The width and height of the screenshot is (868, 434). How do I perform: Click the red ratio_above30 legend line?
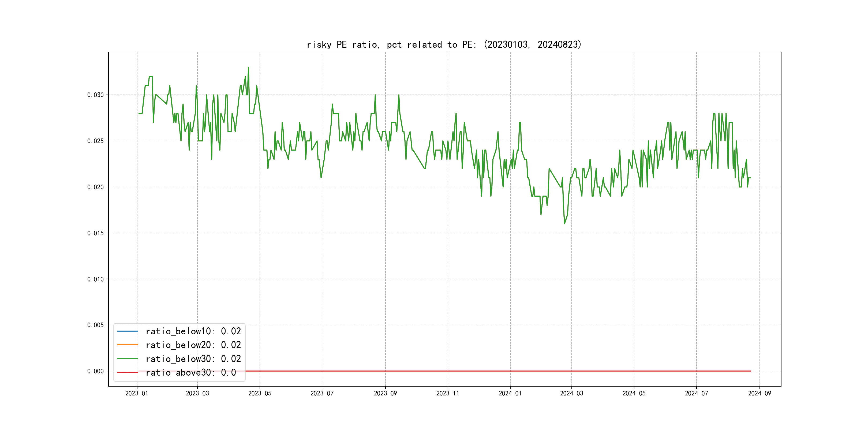127,372
